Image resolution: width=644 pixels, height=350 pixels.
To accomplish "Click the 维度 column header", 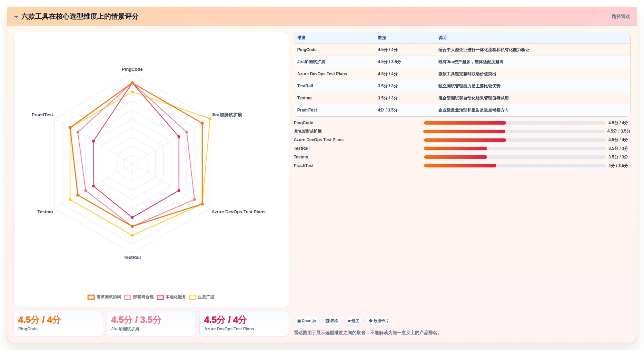I will pyautogui.click(x=301, y=38).
